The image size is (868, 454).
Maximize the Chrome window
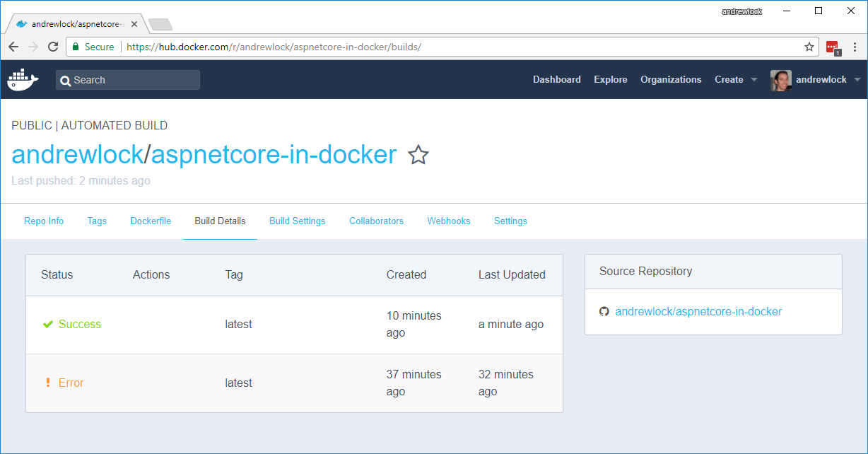click(x=819, y=11)
